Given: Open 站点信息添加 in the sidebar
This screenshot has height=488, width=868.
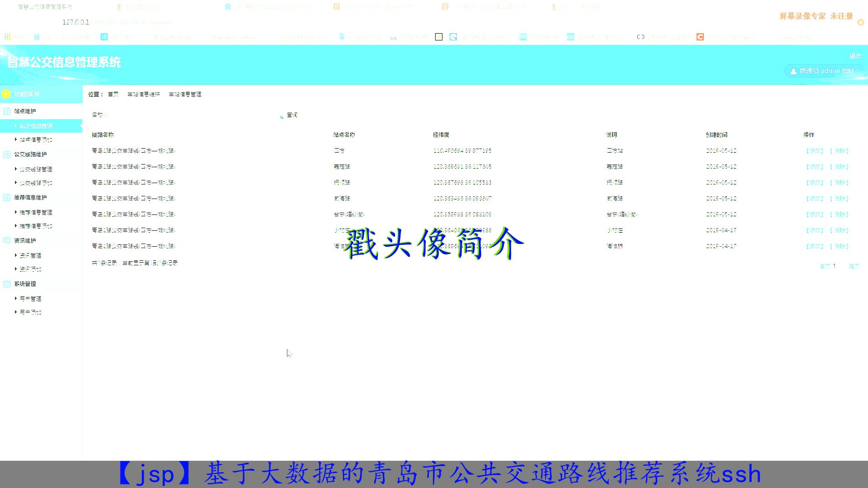Looking at the screenshot, I should coord(36,140).
